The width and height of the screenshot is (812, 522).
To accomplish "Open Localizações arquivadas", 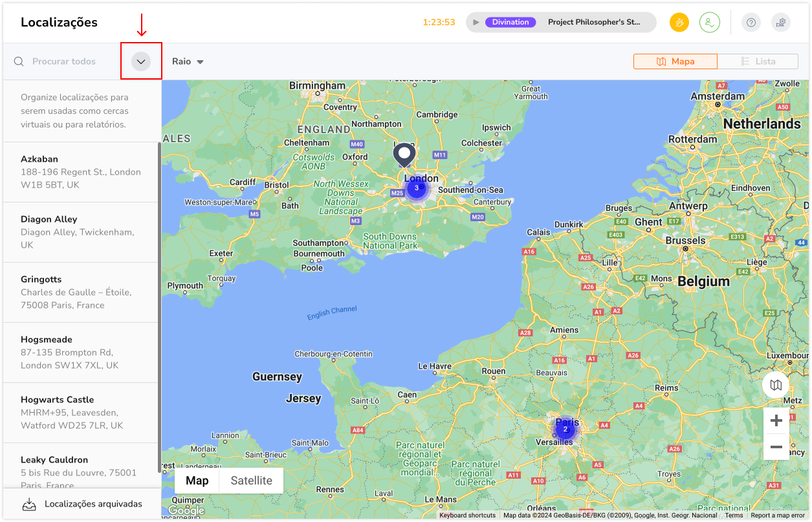I will pos(82,504).
